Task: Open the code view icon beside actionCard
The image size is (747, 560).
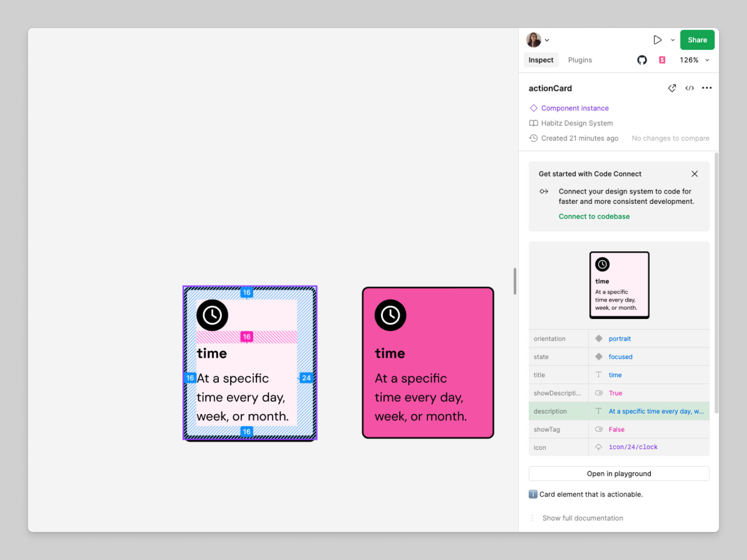Action: [689, 88]
